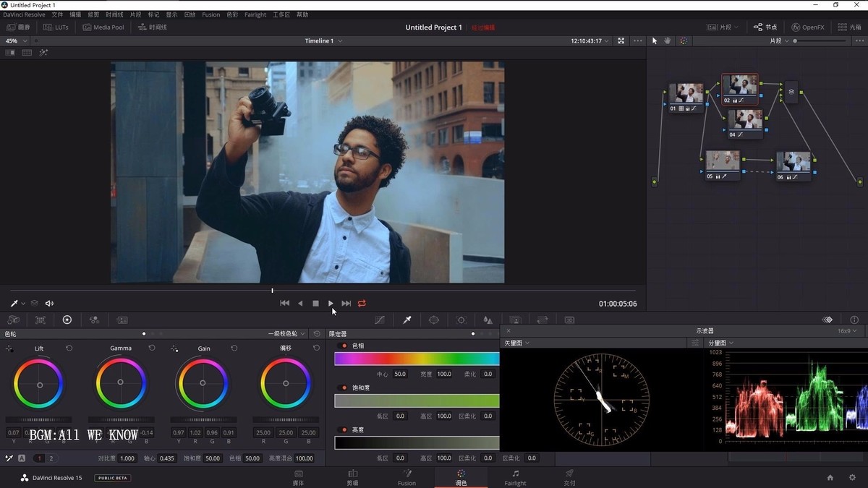Image resolution: width=868 pixels, height=488 pixels.
Task: Reset the Lift color wheel
Action: pyautogui.click(x=69, y=348)
